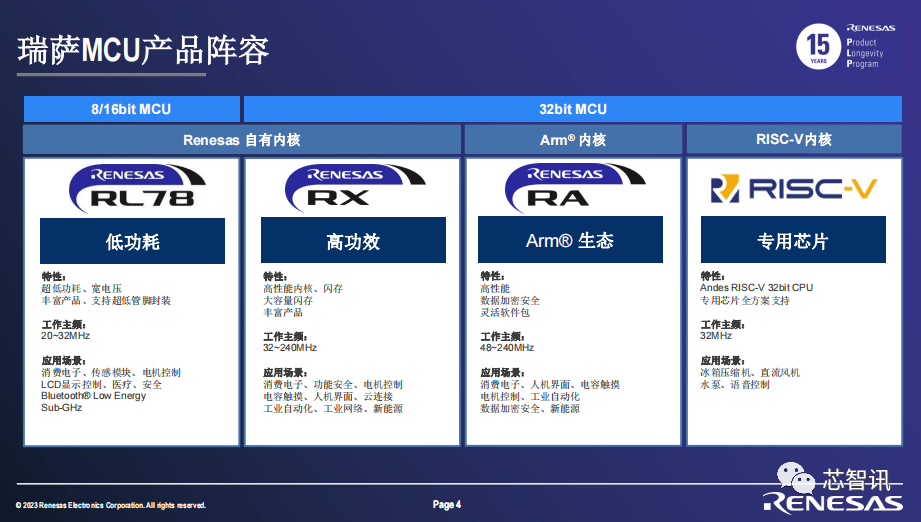Click the RISC-V logo

794,188
